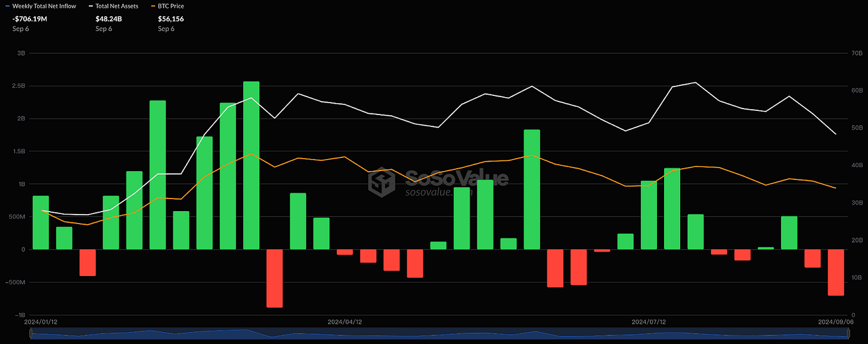868x344 pixels.
Task: Click the 10B axis label
Action: (855, 278)
